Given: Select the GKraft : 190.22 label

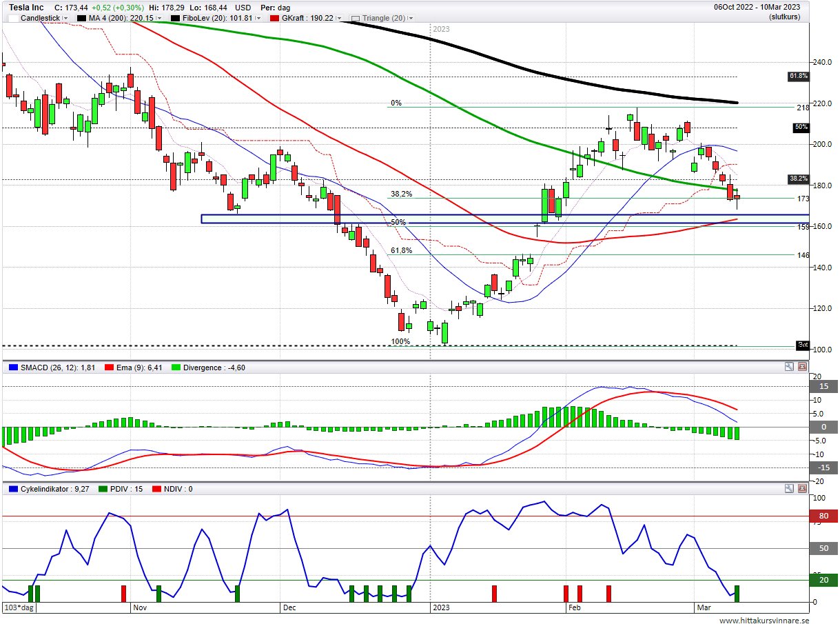Looking at the screenshot, I should click(x=307, y=18).
